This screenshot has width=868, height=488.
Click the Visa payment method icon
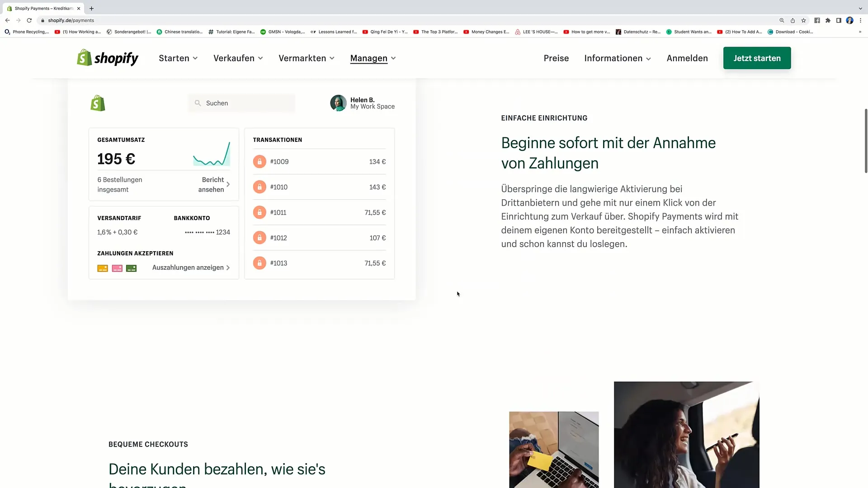click(102, 267)
